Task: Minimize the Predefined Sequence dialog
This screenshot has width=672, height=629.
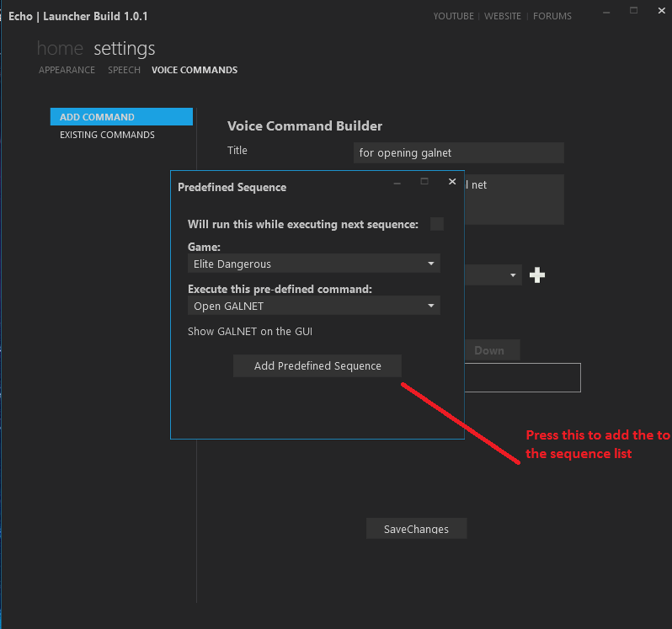Action: point(397,183)
